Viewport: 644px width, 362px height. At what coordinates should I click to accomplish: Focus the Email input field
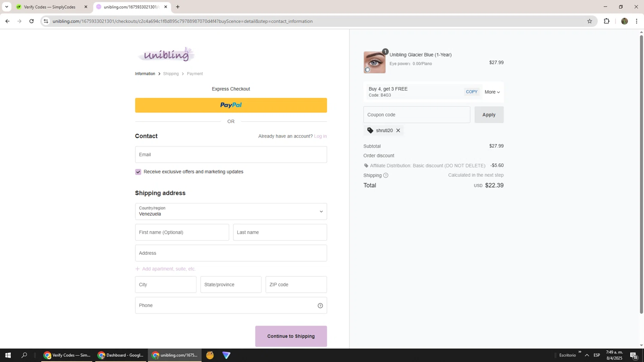click(x=231, y=154)
